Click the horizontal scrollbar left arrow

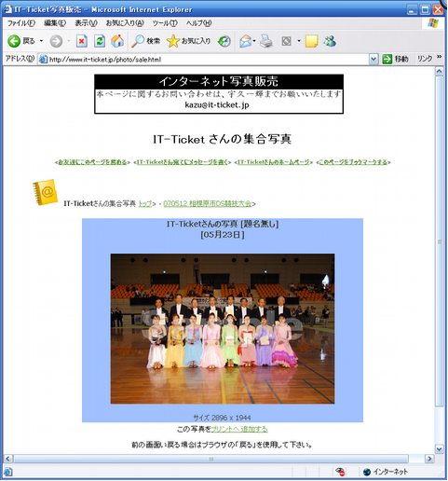pyautogui.click(x=8, y=459)
